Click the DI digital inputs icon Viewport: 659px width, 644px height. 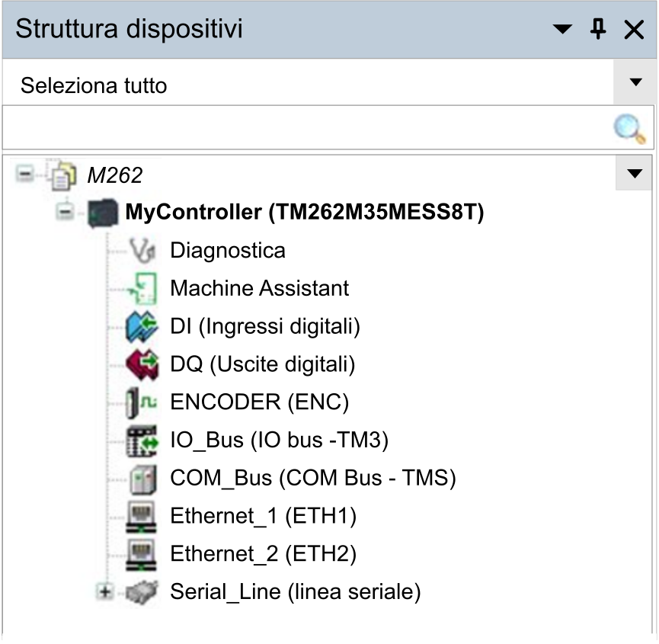click(142, 326)
